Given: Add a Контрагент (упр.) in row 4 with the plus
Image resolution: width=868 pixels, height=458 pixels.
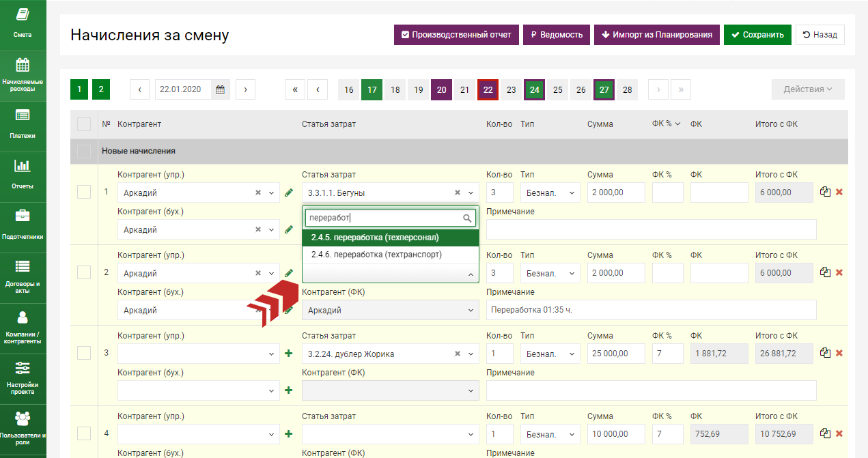Looking at the screenshot, I should [289, 435].
